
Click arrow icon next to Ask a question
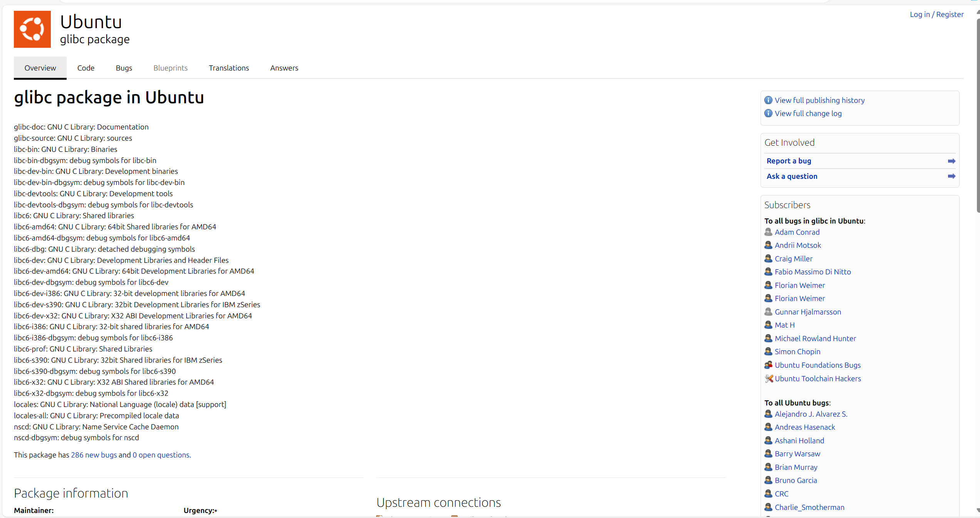point(952,176)
